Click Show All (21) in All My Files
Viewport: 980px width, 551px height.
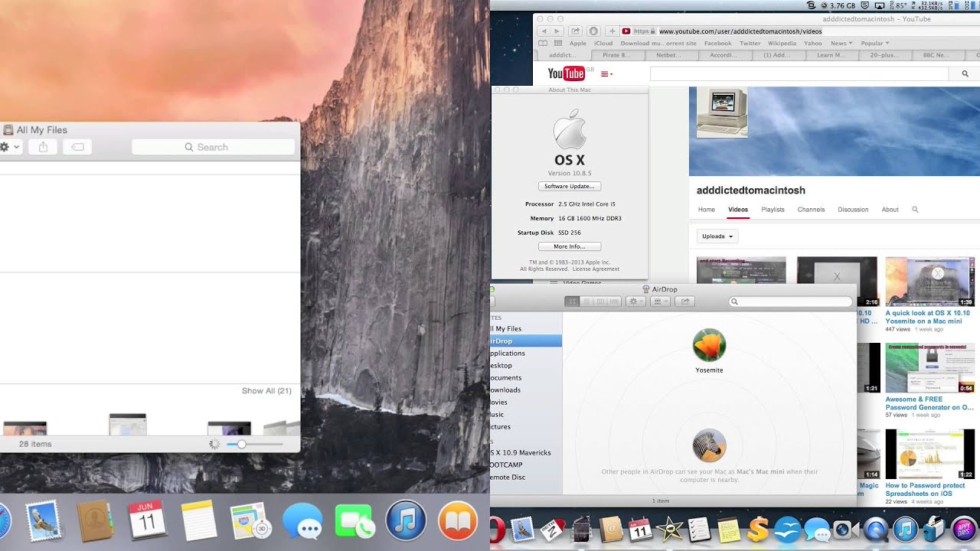tap(266, 391)
